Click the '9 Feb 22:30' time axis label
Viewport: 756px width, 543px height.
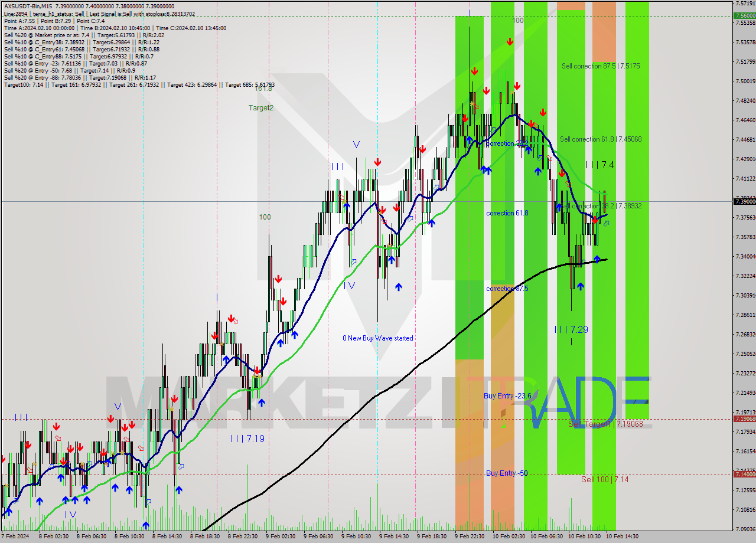[x=469, y=537]
